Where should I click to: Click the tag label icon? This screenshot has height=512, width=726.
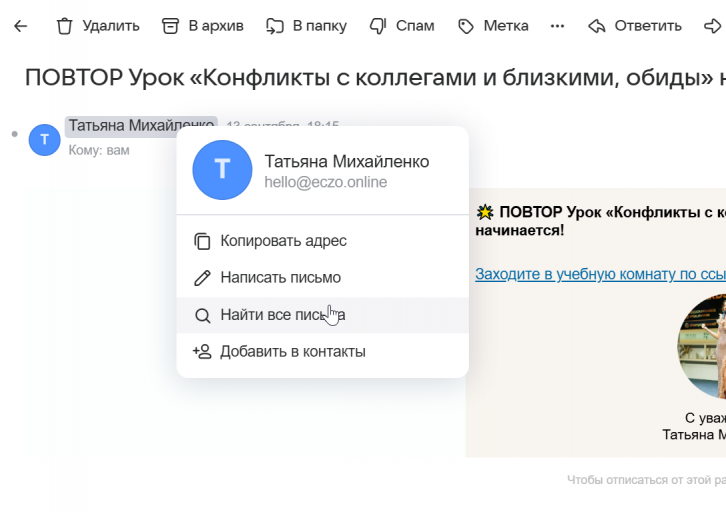click(466, 26)
